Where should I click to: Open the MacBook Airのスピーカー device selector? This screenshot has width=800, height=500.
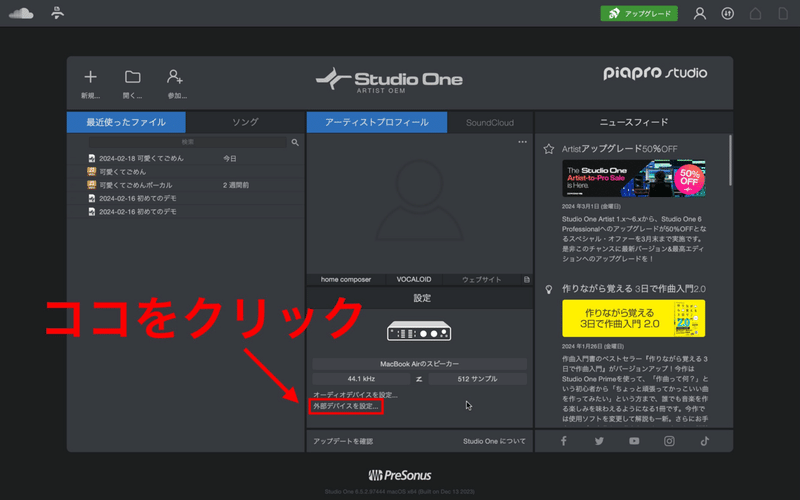pyautogui.click(x=419, y=364)
